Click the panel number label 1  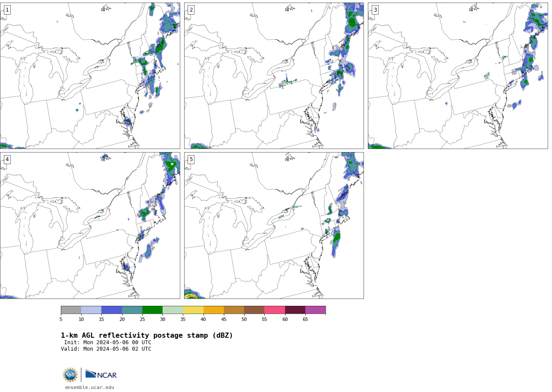pyautogui.click(x=7, y=10)
